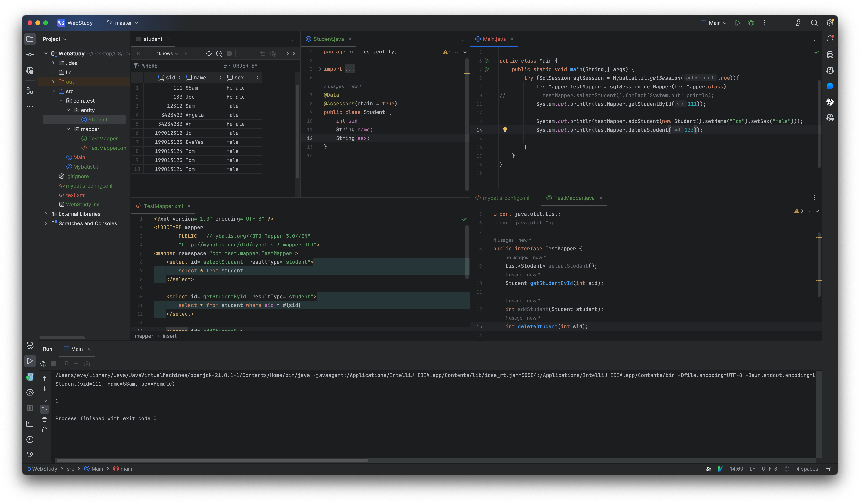Start debugging using the bug icon
The image size is (860, 504).
(x=752, y=23)
